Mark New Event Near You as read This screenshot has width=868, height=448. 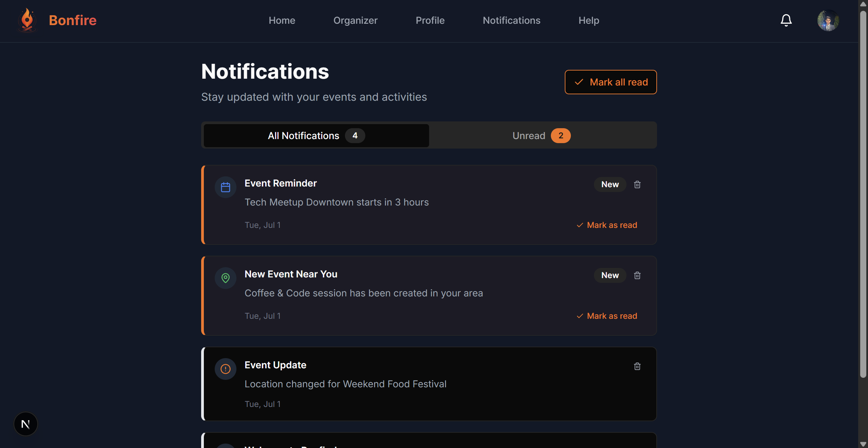click(607, 316)
